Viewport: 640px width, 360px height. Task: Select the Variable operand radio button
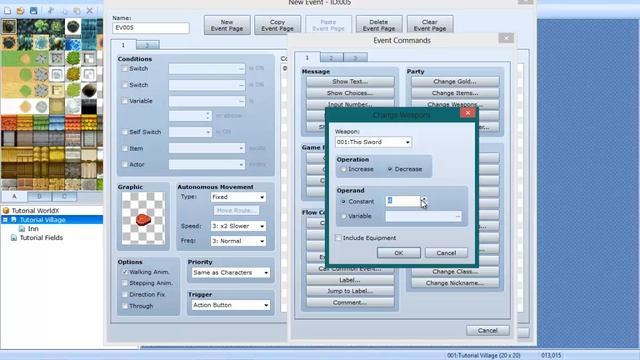pyautogui.click(x=344, y=216)
